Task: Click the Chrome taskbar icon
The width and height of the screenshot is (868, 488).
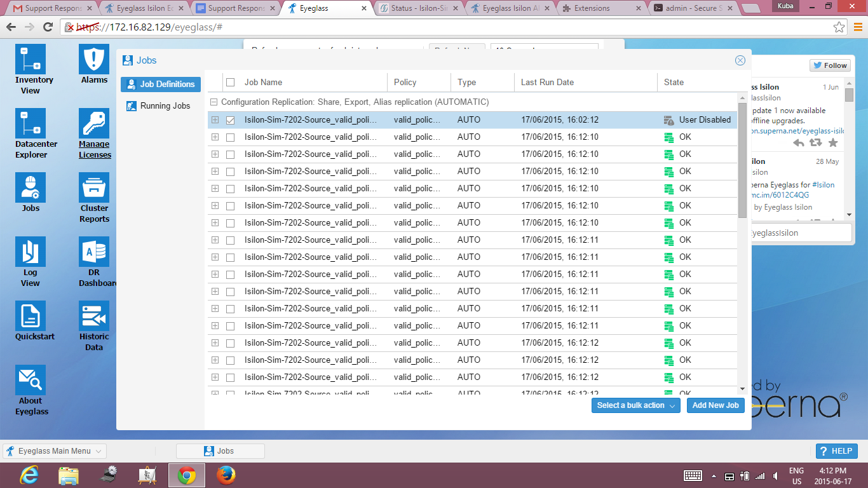Action: 186,475
